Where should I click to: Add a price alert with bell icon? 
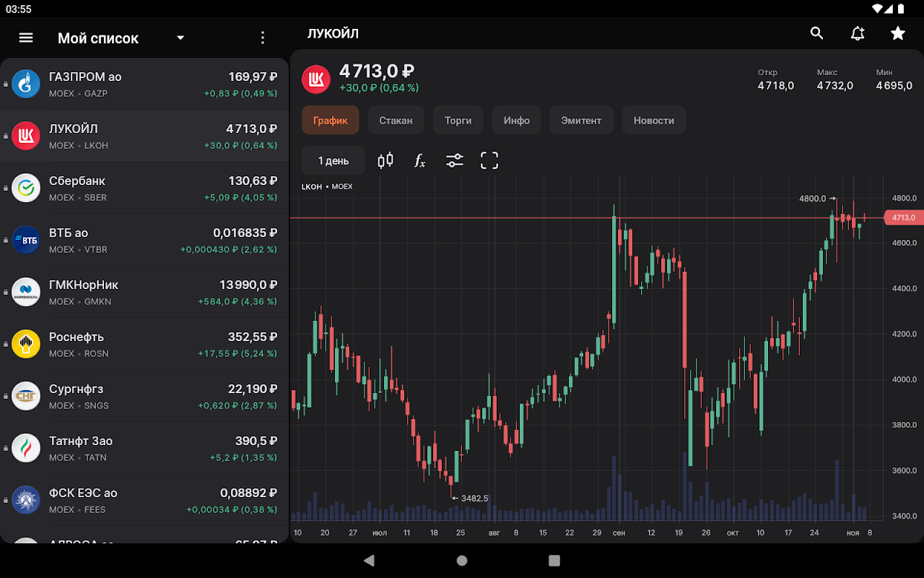[x=858, y=33]
